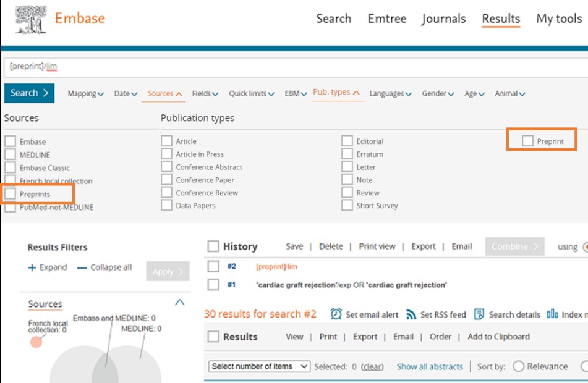Click the Set RSS feed icon
This screenshot has width=588, height=383.
[x=411, y=314]
